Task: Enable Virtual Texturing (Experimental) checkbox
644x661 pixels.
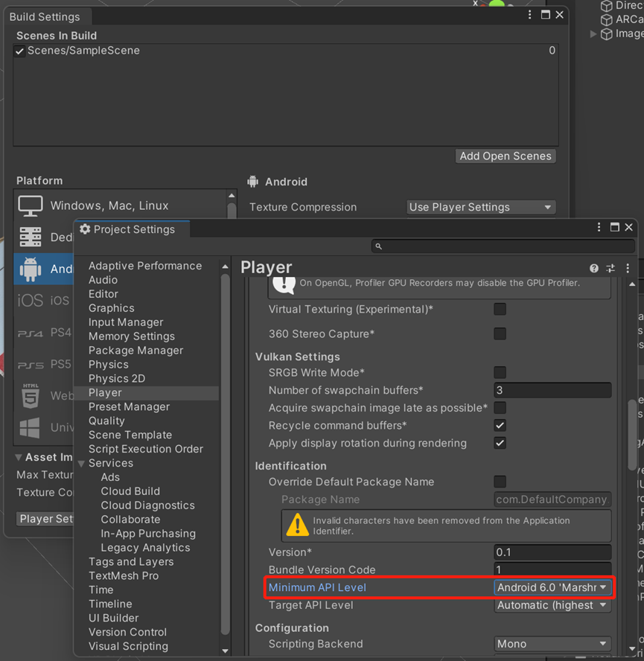Action: 500,309
